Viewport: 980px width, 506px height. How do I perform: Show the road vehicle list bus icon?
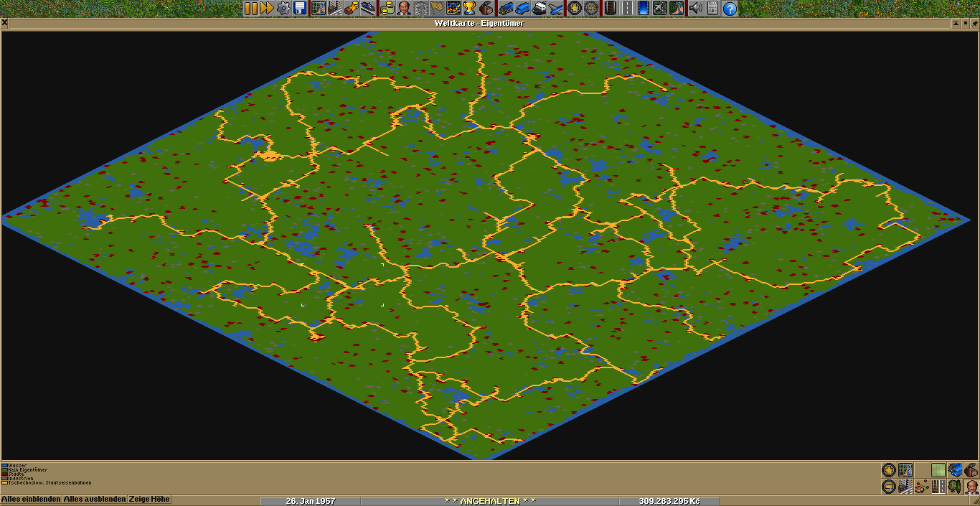522,9
